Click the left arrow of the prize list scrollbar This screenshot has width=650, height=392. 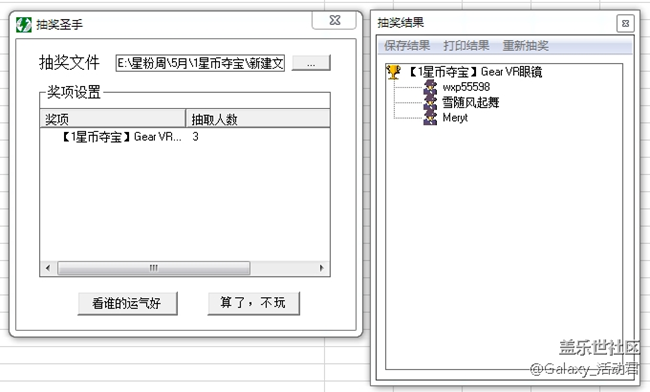click(x=48, y=268)
